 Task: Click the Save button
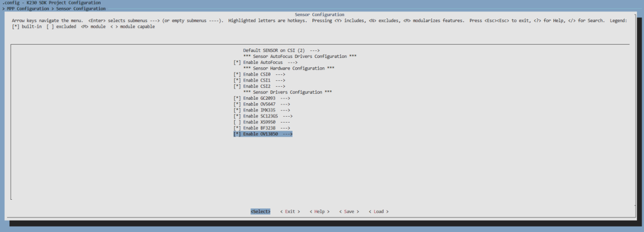coord(349,212)
